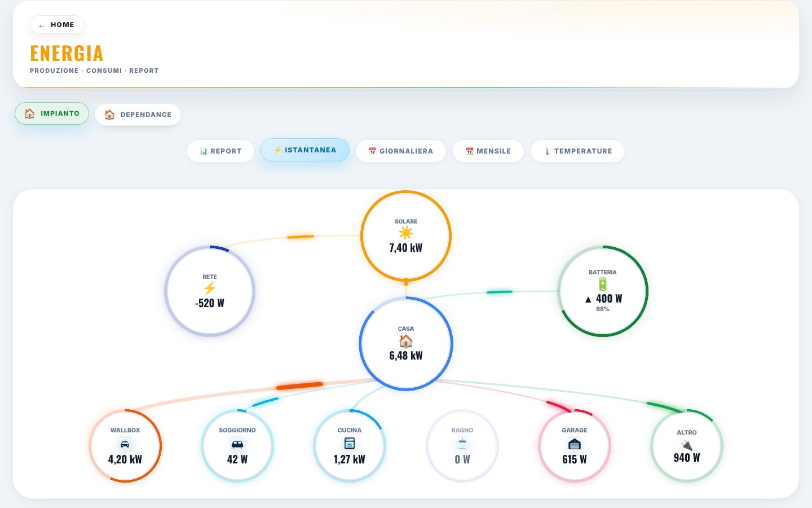Open the Temperature tab
812x508 pixels.
coord(577,151)
